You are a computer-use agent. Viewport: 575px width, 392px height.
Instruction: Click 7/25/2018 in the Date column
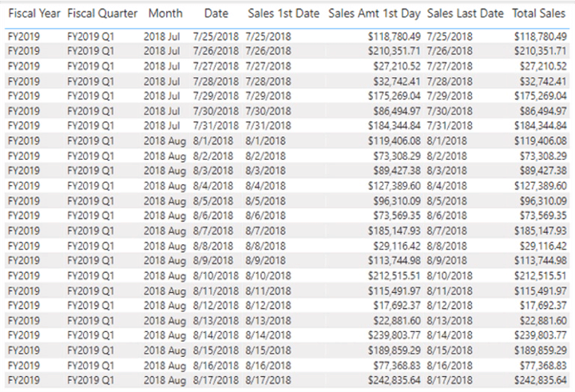(x=216, y=38)
